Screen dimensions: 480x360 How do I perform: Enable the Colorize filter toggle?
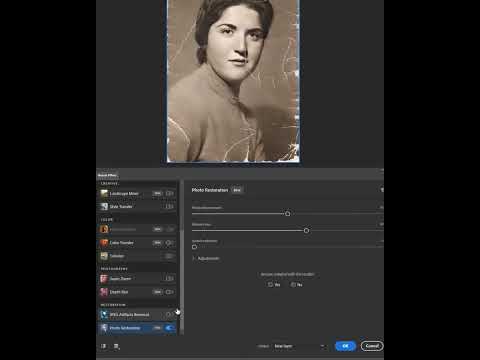(x=170, y=256)
